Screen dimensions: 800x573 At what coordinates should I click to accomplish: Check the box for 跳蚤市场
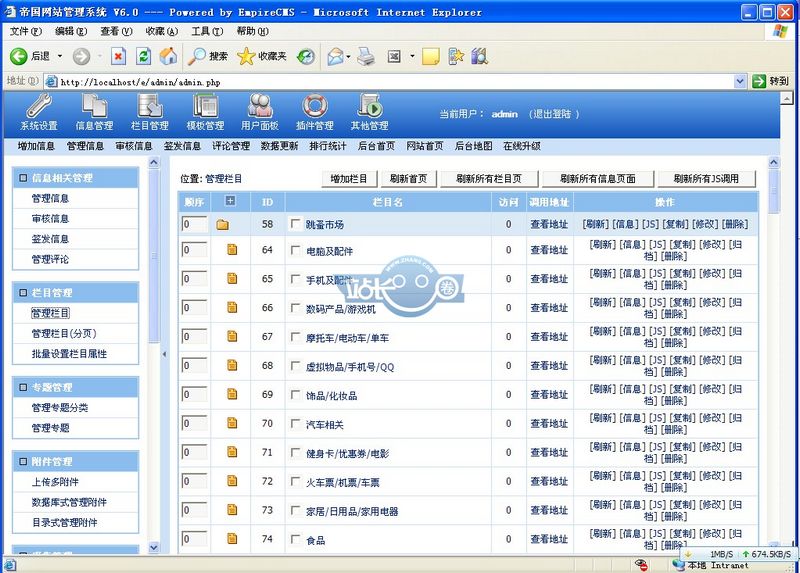tap(295, 223)
